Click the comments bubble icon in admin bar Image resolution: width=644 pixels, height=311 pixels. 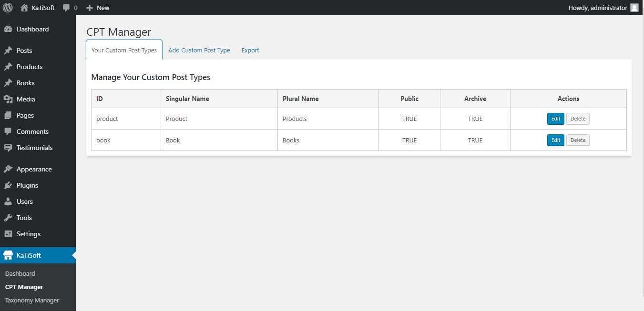pyautogui.click(x=66, y=8)
